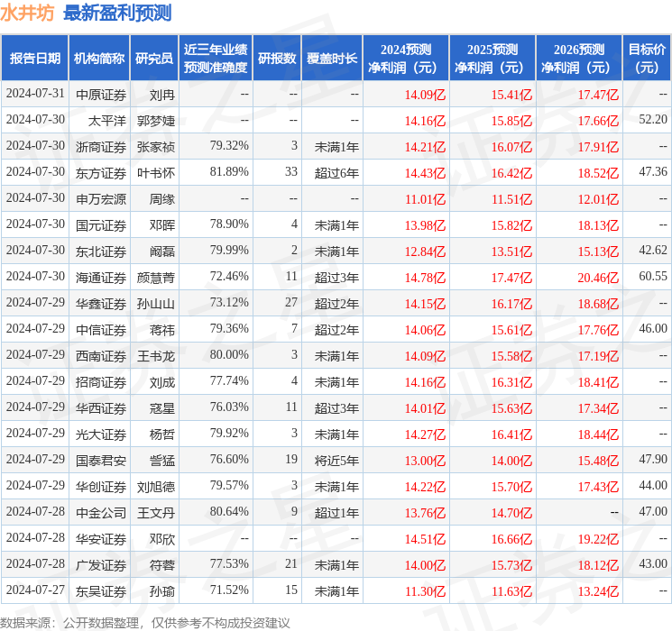This screenshot has width=672, height=631.
Task: Select the 东方证券 institution cell
Action: coord(101,173)
